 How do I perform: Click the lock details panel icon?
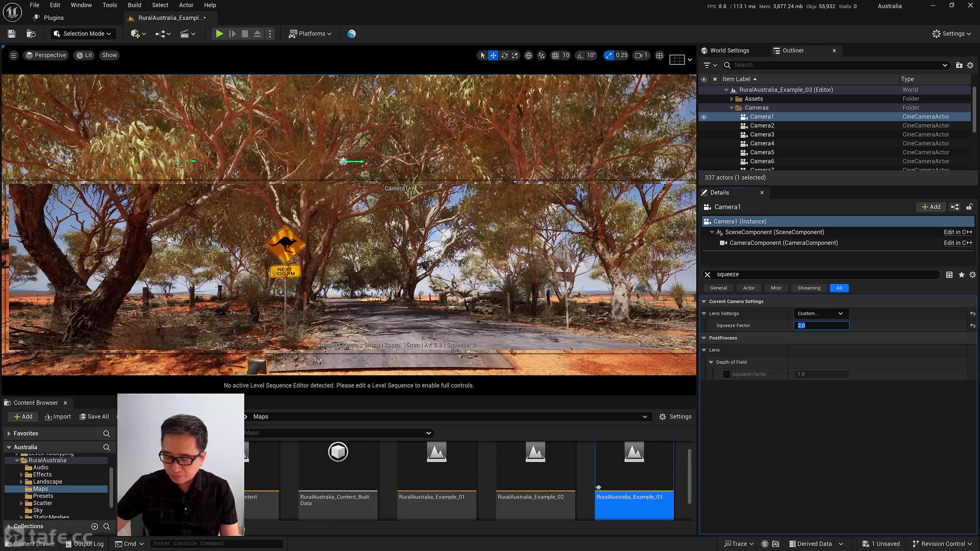coord(969,207)
